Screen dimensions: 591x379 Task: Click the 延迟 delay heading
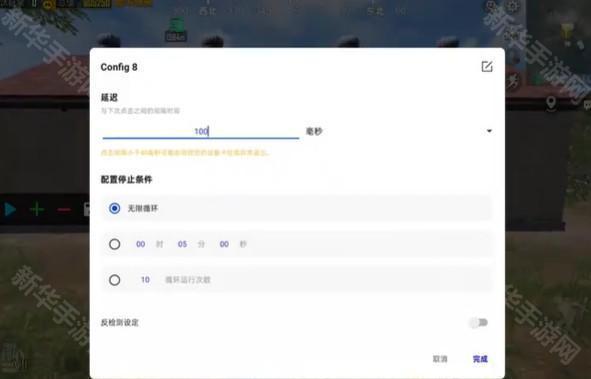pos(109,98)
